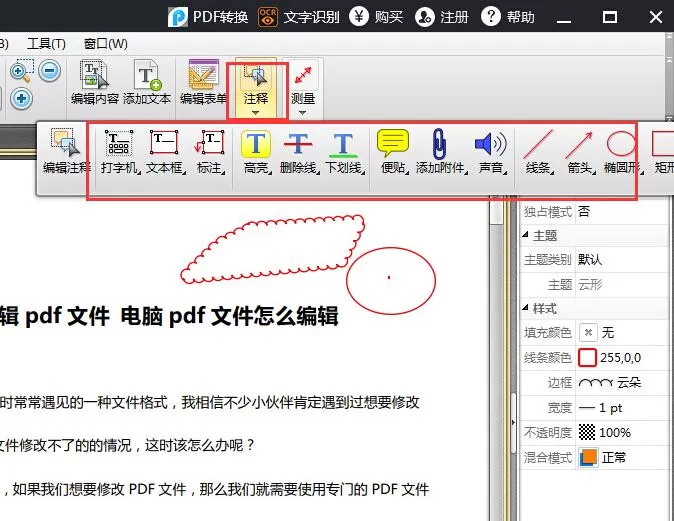Select the 线条 line tool
Viewport: 674px width, 521px height.
click(539, 152)
